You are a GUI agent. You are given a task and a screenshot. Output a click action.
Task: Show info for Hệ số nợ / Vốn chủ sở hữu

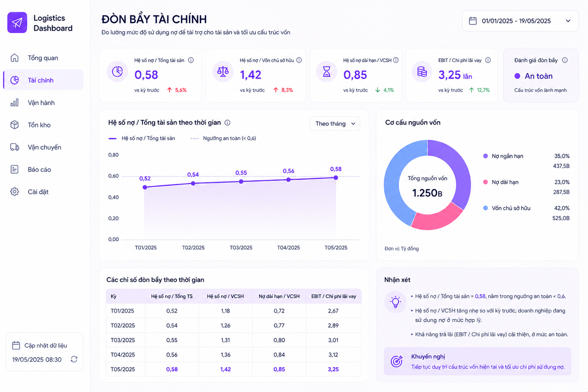tap(299, 60)
